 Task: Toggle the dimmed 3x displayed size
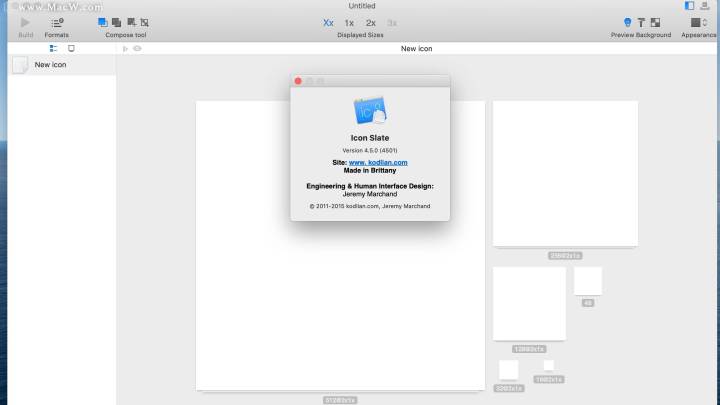[392, 22]
